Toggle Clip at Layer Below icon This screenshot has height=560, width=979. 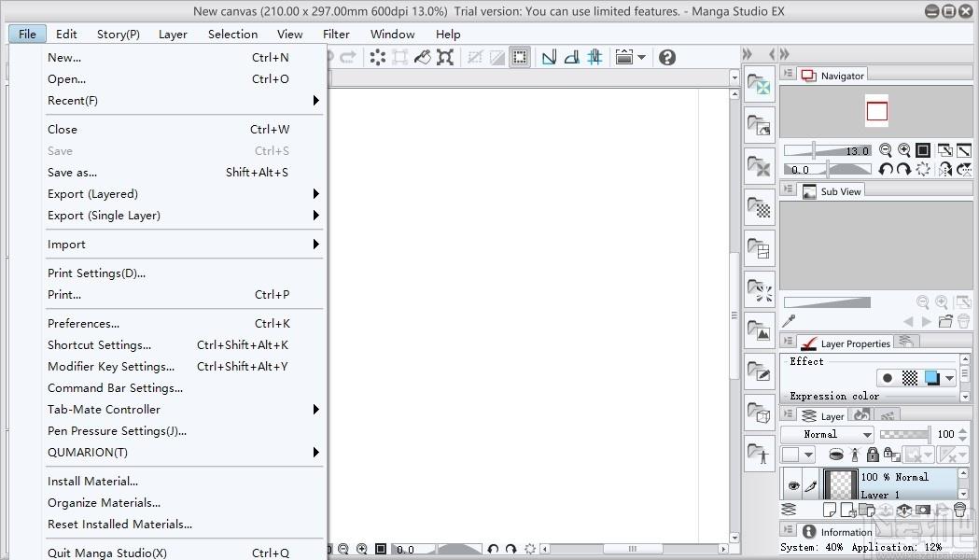coord(836,455)
